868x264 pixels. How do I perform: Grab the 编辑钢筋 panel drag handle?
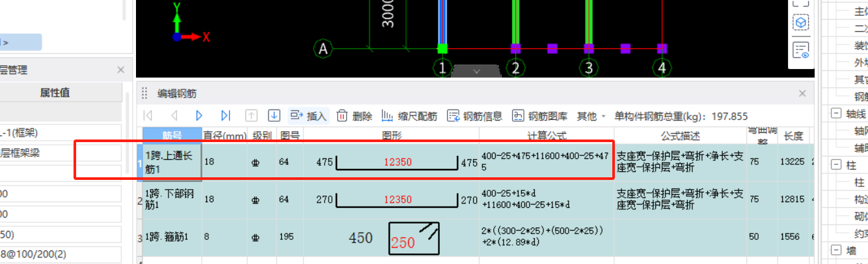click(144, 93)
